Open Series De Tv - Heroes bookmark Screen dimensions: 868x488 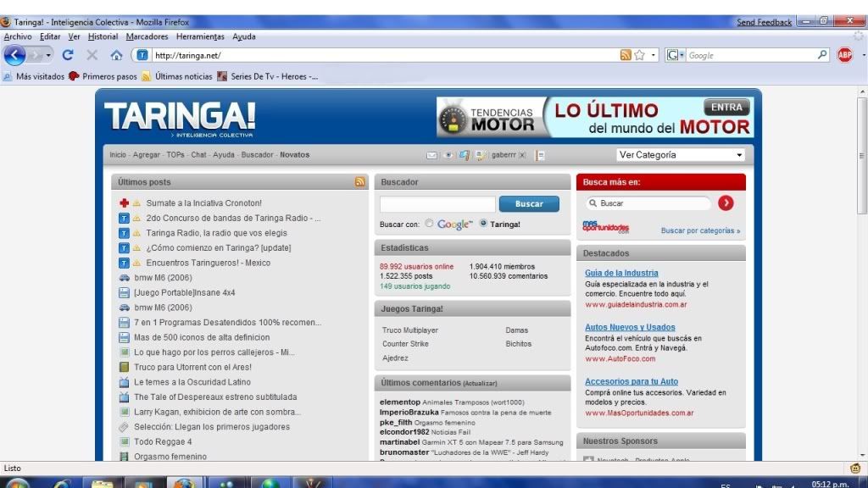tap(268, 76)
